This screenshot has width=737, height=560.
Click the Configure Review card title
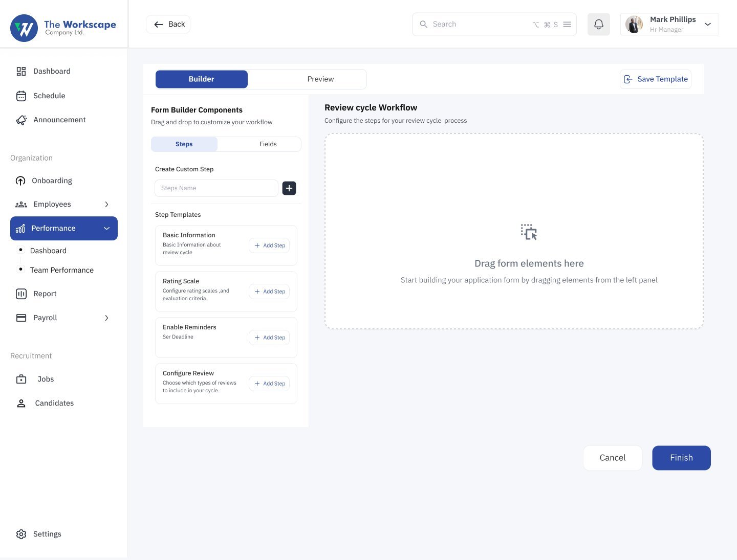point(188,373)
